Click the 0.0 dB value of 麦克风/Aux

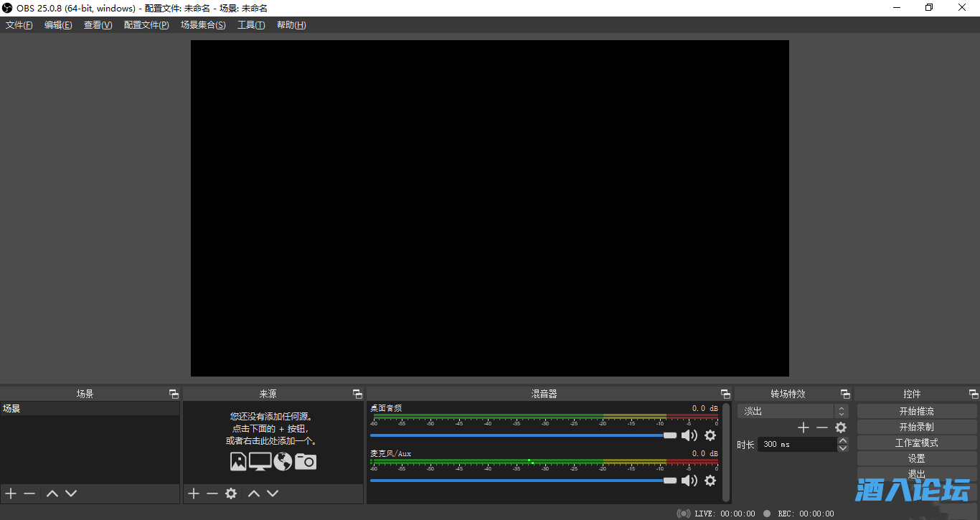(705, 453)
